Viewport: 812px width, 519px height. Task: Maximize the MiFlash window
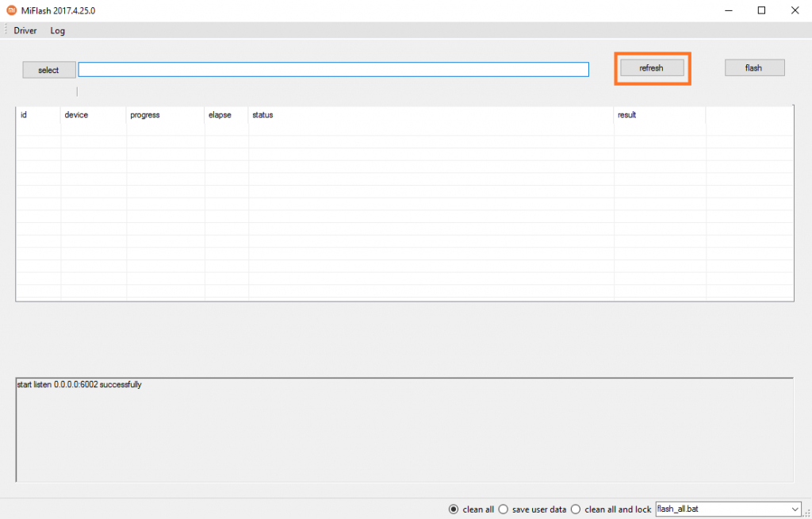coord(762,10)
